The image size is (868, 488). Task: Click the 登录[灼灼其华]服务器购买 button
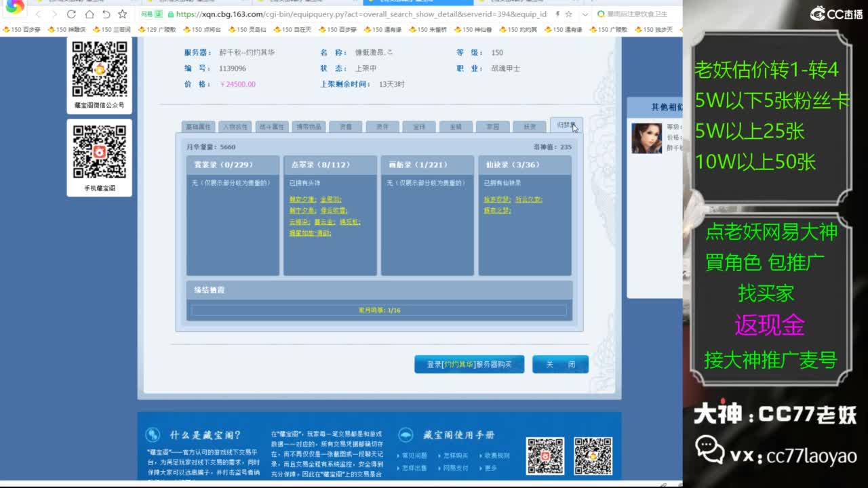coord(469,365)
